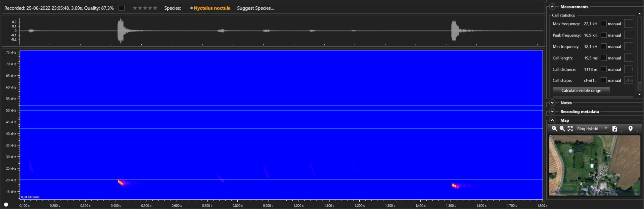Click the loud call in the waveform

[x=121, y=31]
